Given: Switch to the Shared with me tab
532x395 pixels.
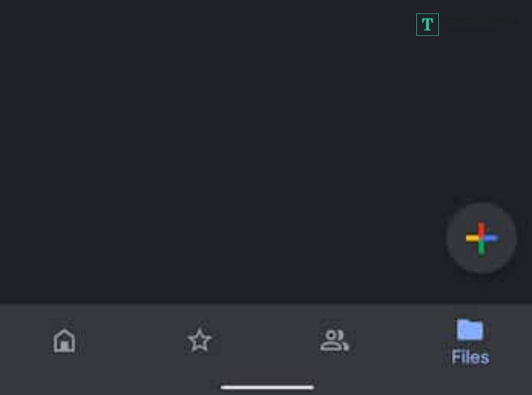Looking at the screenshot, I should click(334, 340).
